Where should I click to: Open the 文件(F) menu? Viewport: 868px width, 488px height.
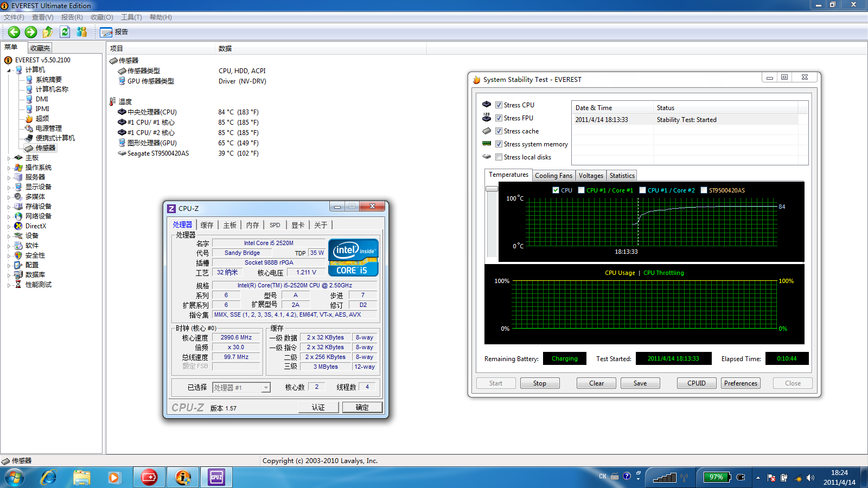pos(14,17)
